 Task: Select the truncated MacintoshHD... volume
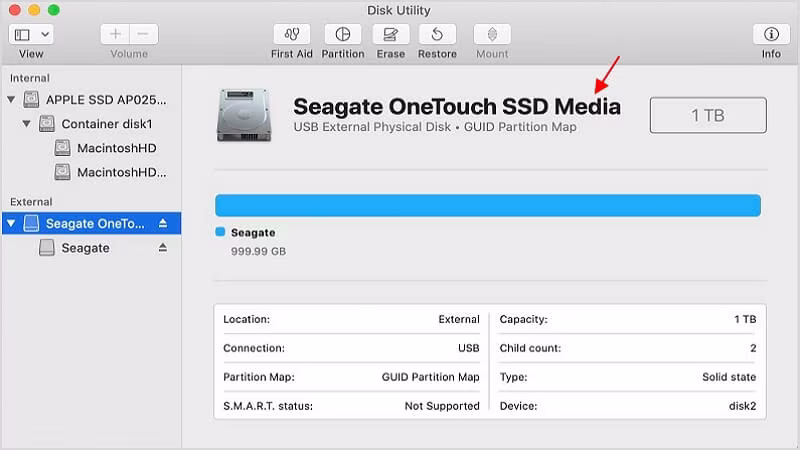[x=121, y=172]
